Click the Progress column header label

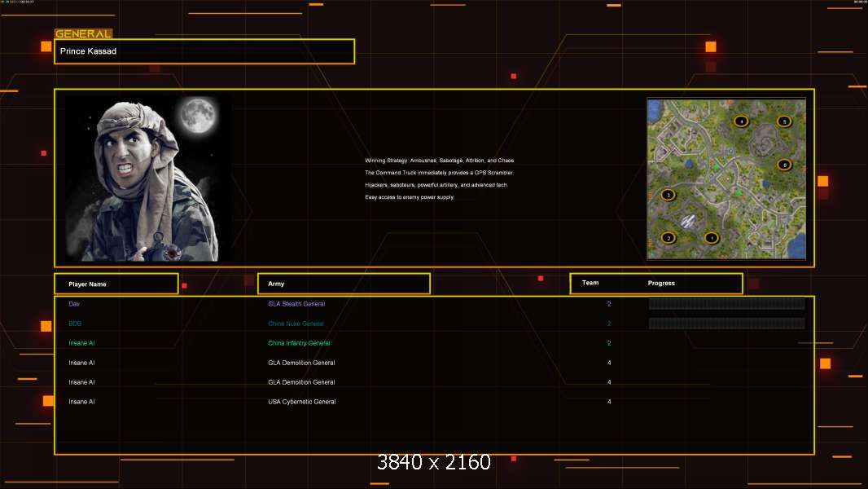[661, 284]
